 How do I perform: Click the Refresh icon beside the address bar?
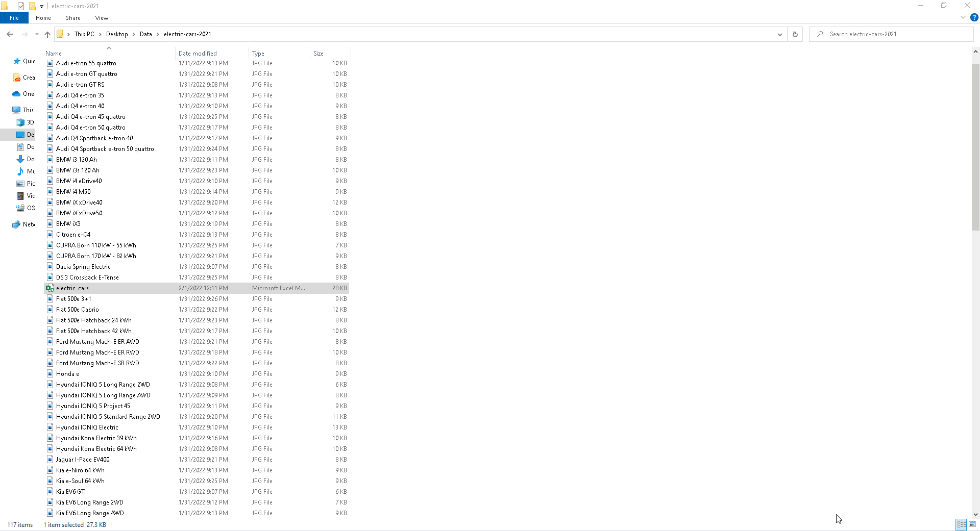click(x=794, y=34)
